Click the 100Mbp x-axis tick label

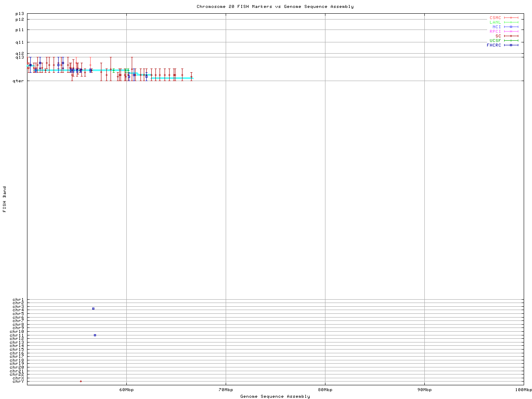(x=523, y=390)
